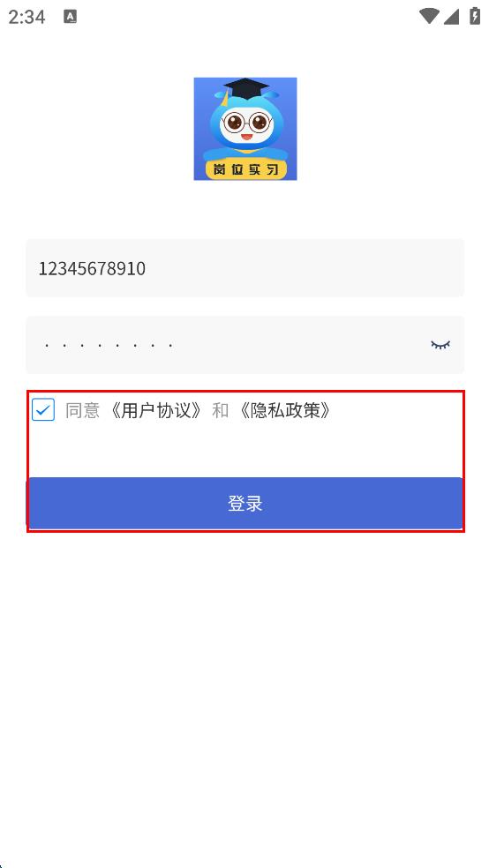This screenshot has height=868, width=489.
Task: Tap the yellow 岗位实习 banner on the logo
Action: [x=245, y=169]
